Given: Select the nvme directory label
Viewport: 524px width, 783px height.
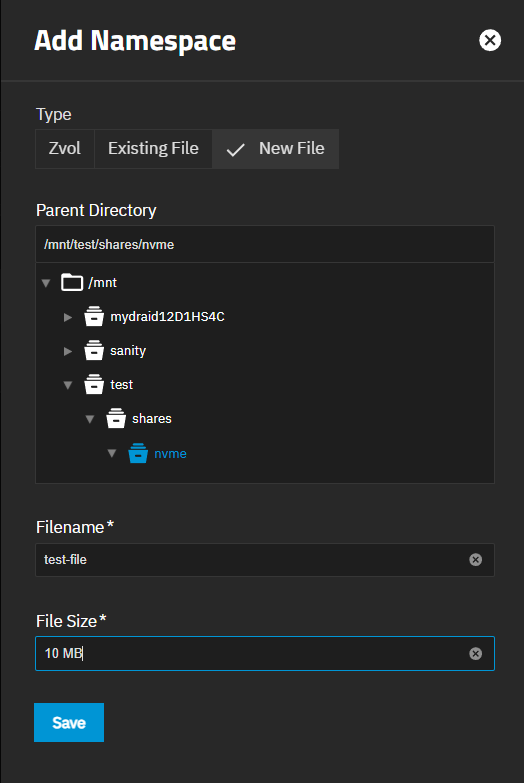Looking at the screenshot, I should [x=170, y=453].
